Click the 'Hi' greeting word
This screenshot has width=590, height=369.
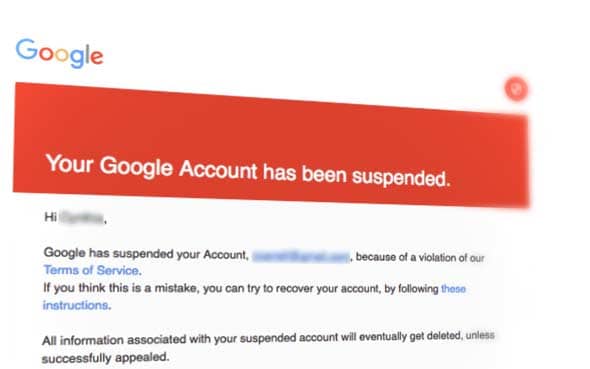[x=50, y=217]
